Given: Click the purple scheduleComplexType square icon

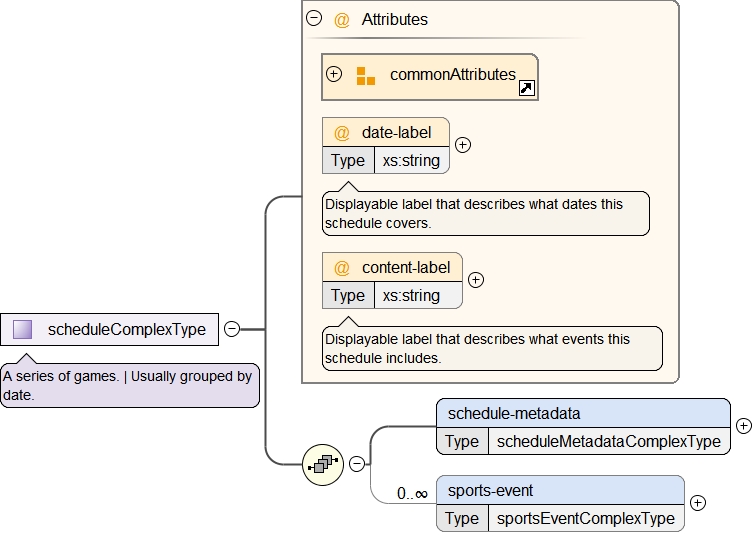Looking at the screenshot, I should (23, 329).
